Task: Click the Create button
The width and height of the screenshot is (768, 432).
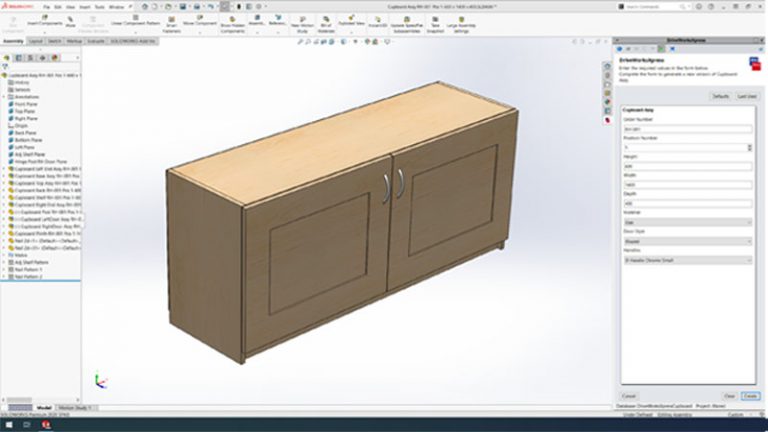Action: click(750, 396)
